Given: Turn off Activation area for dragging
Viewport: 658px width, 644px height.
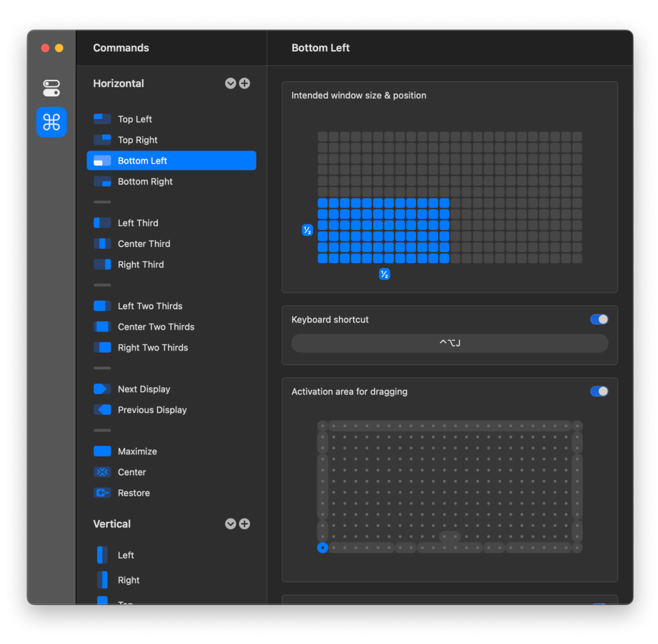Looking at the screenshot, I should 599,391.
